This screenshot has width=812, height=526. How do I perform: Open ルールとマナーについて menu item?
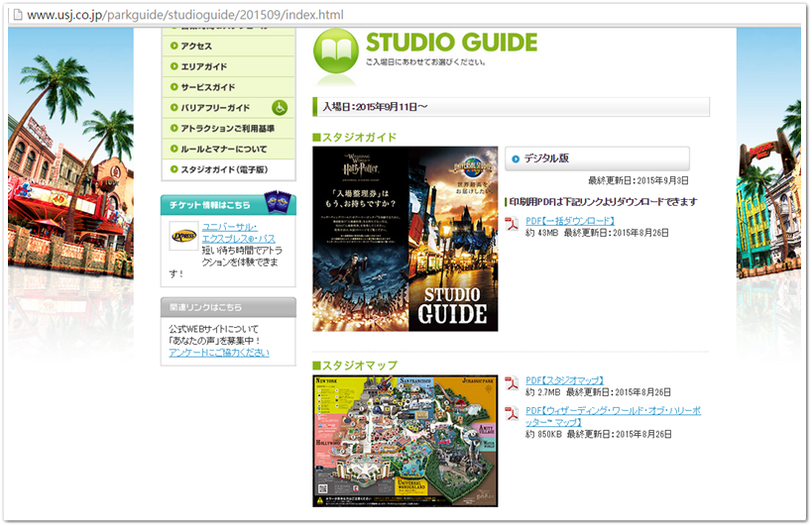[228, 149]
